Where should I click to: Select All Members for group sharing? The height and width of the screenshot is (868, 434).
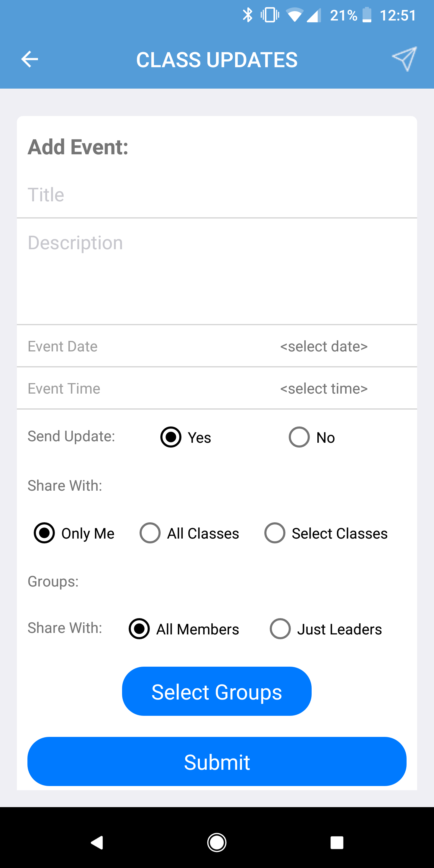click(x=139, y=628)
